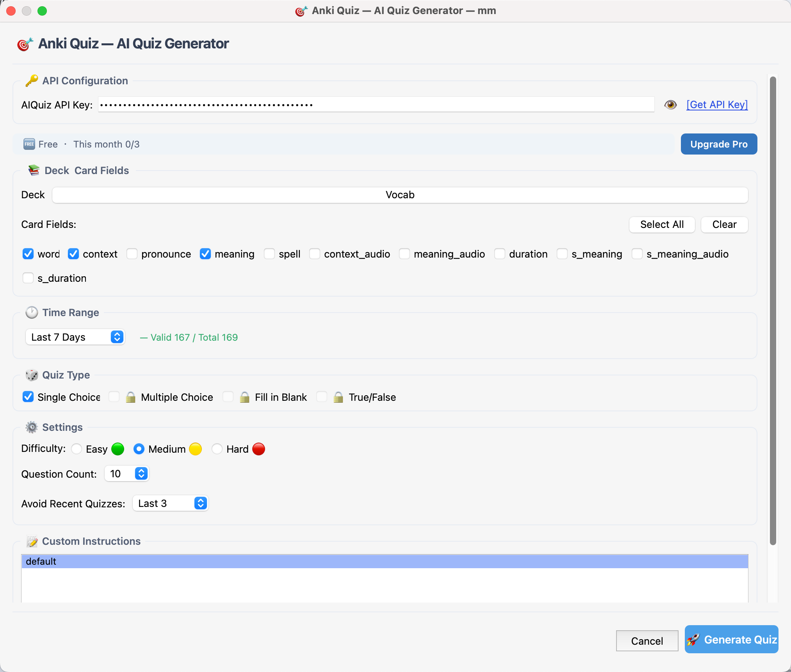791x672 pixels.
Task: Click the locked Multiple Choice checkbox
Action: (x=114, y=397)
